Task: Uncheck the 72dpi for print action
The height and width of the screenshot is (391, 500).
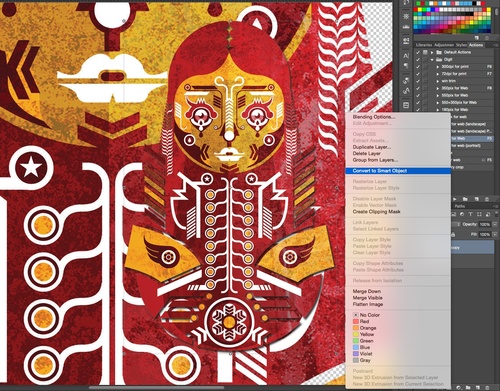Action: (x=418, y=74)
